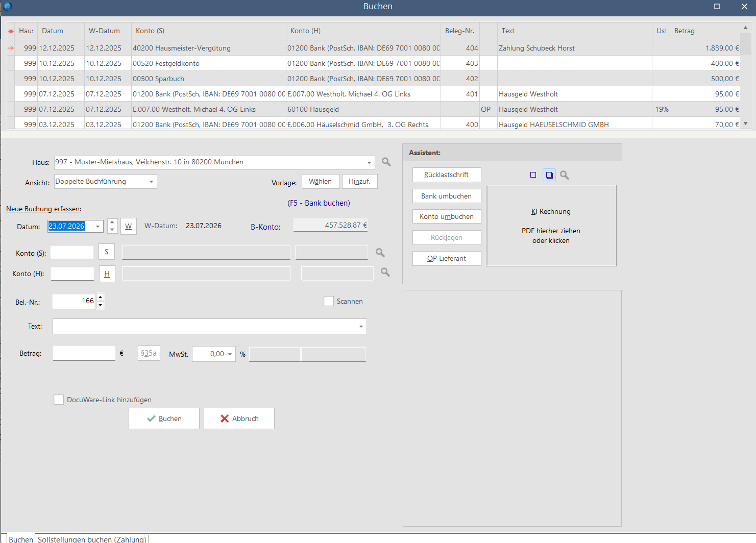The height and width of the screenshot is (543, 756).
Task: Select single-page view icon in Assistent panel
Action: (x=533, y=175)
